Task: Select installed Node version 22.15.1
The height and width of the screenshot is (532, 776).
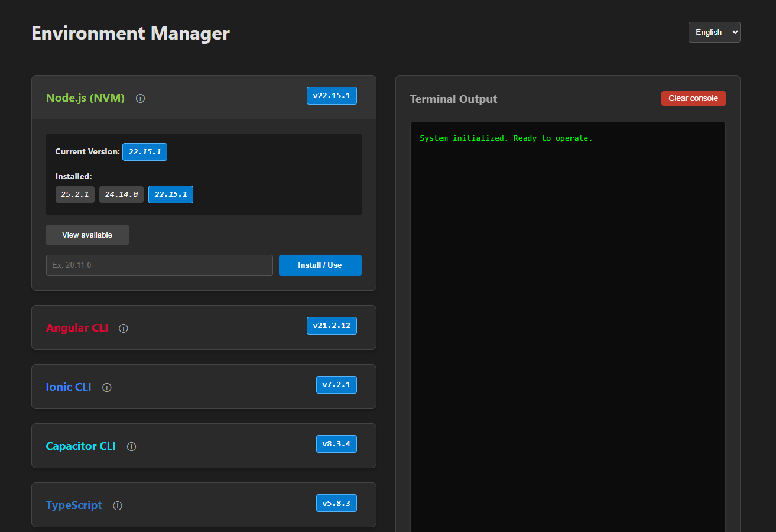Action: click(171, 194)
